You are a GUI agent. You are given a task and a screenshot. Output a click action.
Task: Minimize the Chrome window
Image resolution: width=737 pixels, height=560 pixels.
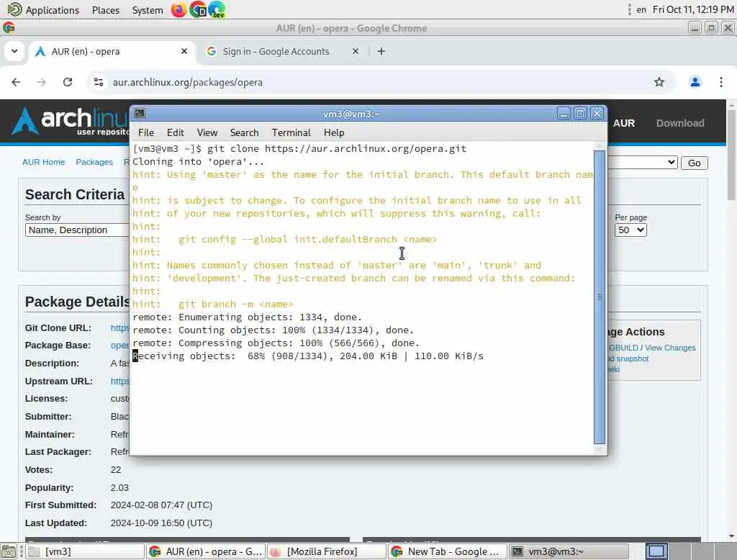tap(695, 28)
